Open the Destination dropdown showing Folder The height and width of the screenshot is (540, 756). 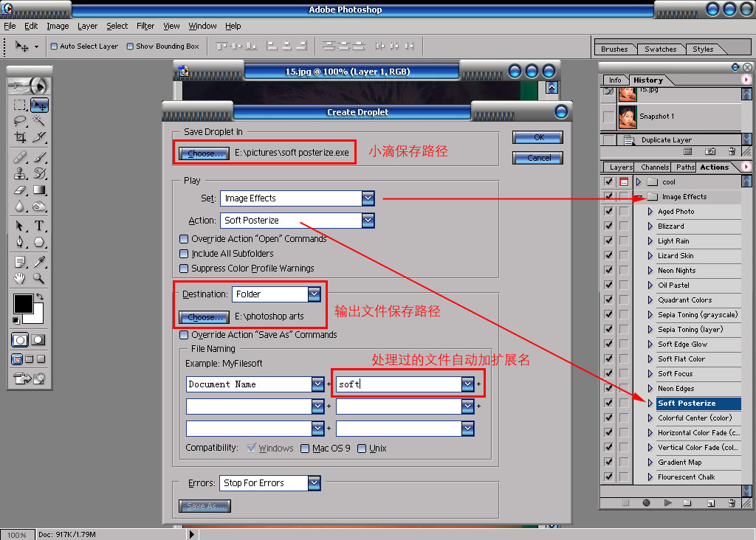tap(314, 294)
